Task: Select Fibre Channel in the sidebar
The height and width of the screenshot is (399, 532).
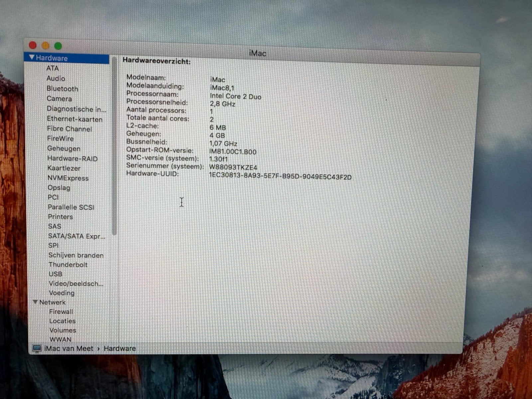Action: pos(69,129)
